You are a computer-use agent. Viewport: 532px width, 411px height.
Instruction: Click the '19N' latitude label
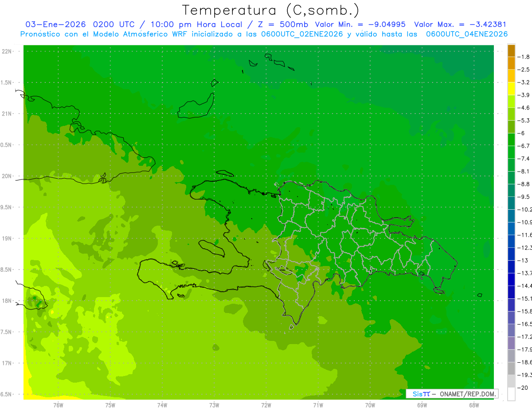pyautogui.click(x=7, y=238)
